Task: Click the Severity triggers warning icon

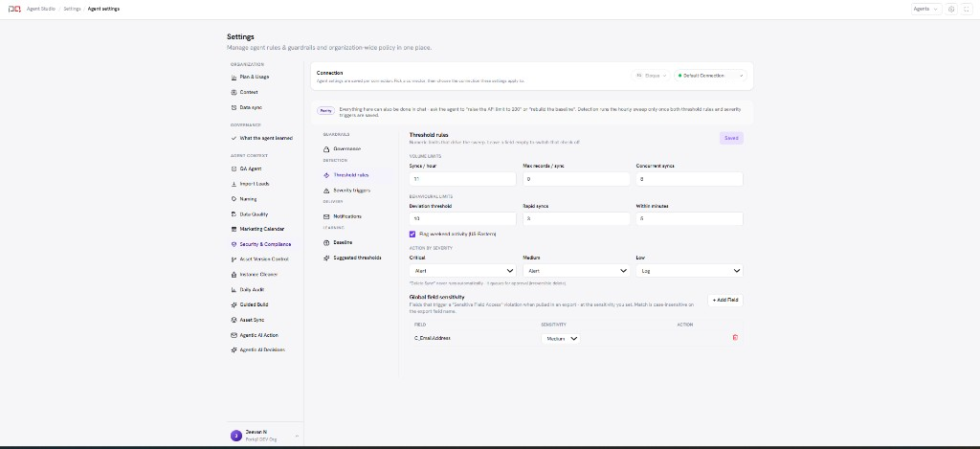Action: [x=326, y=191]
